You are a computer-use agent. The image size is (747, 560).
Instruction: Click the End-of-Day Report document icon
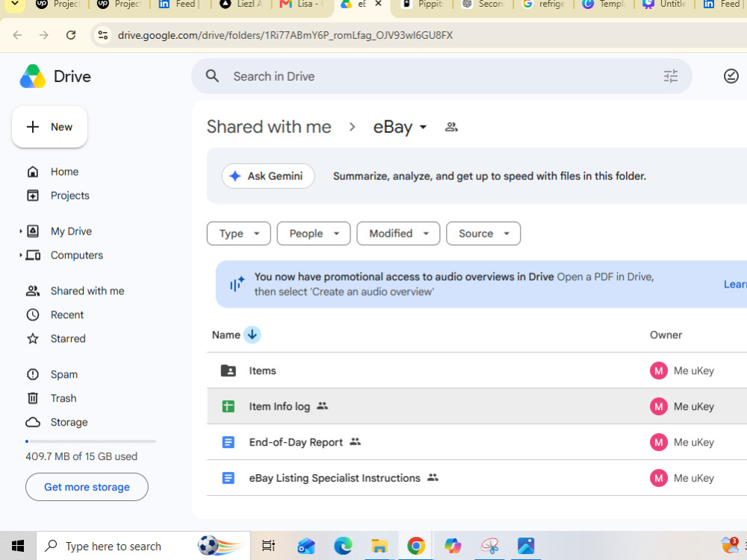[x=228, y=442]
